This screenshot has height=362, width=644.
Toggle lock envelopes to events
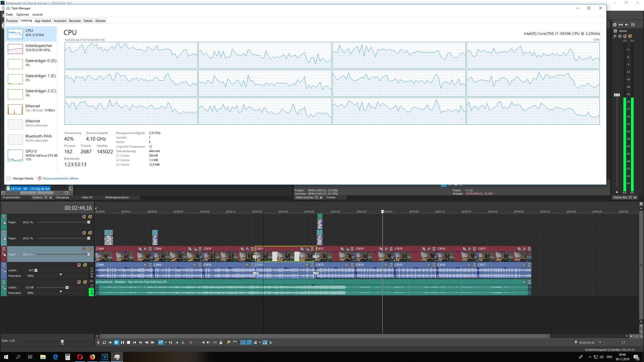265,342
